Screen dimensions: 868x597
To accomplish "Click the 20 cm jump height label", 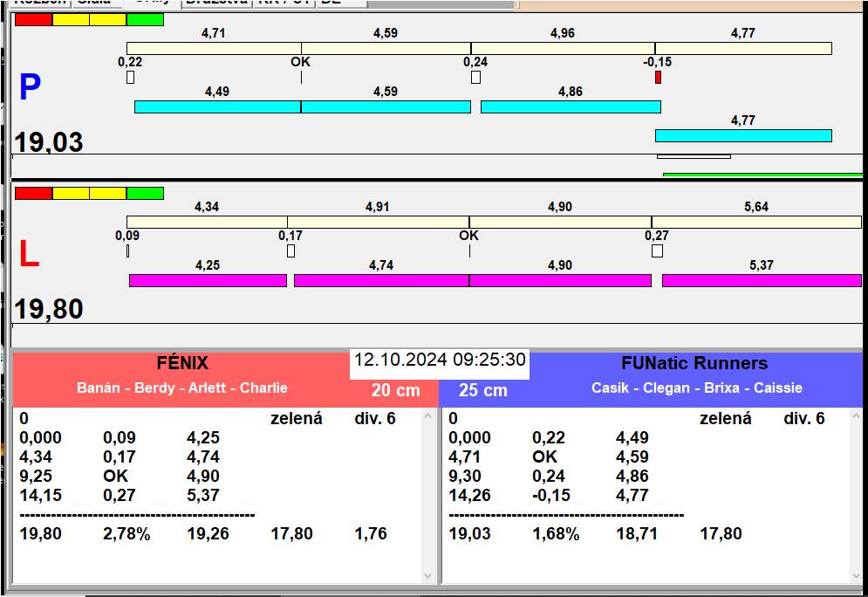I will click(396, 390).
